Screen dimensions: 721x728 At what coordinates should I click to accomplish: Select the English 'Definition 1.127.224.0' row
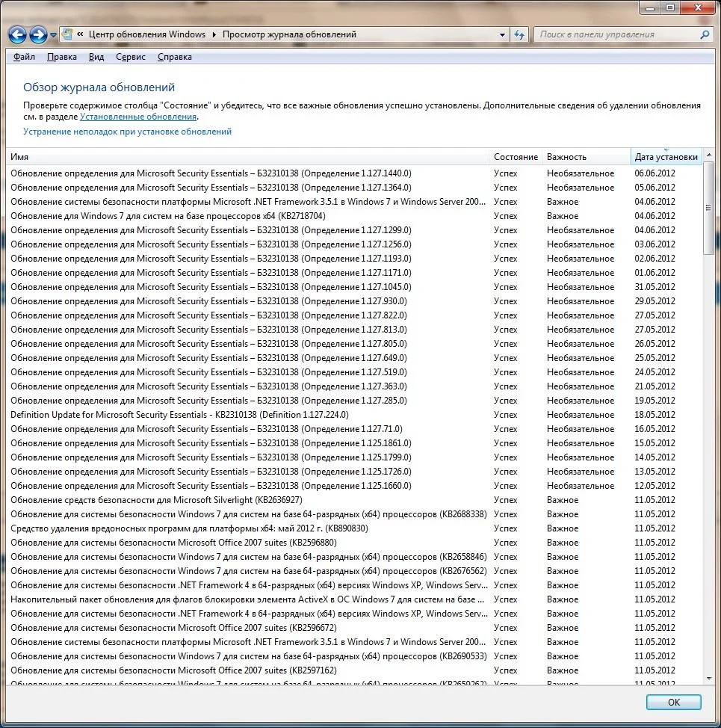[354, 415]
